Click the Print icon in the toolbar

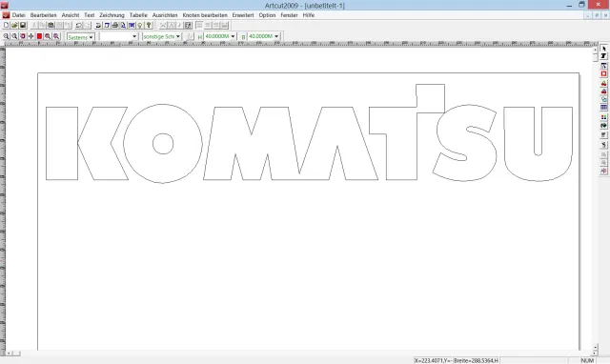tap(114, 26)
